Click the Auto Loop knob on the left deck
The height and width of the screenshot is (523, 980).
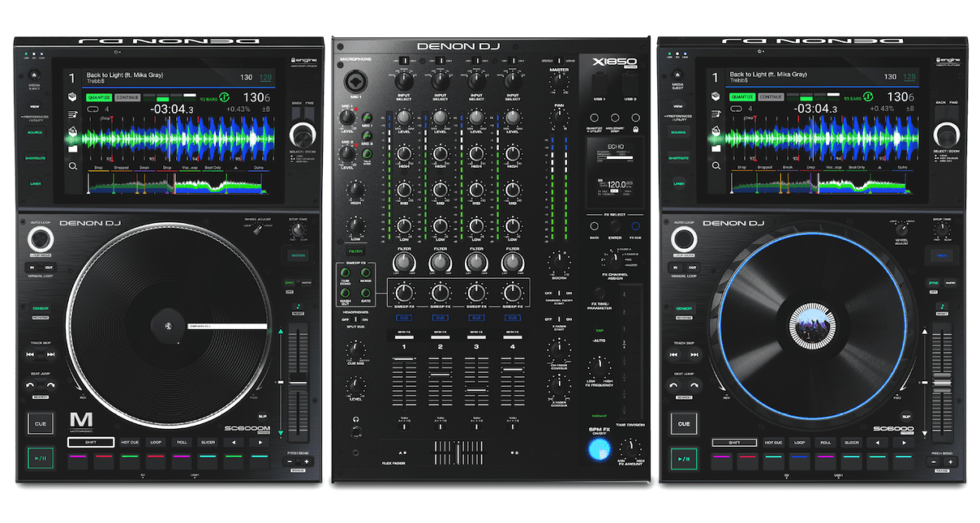[39, 240]
